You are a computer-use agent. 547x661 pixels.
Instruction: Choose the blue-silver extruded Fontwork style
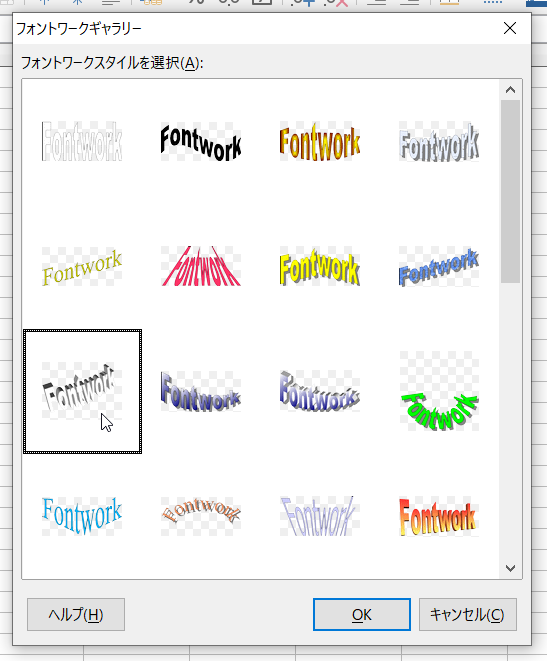point(320,391)
